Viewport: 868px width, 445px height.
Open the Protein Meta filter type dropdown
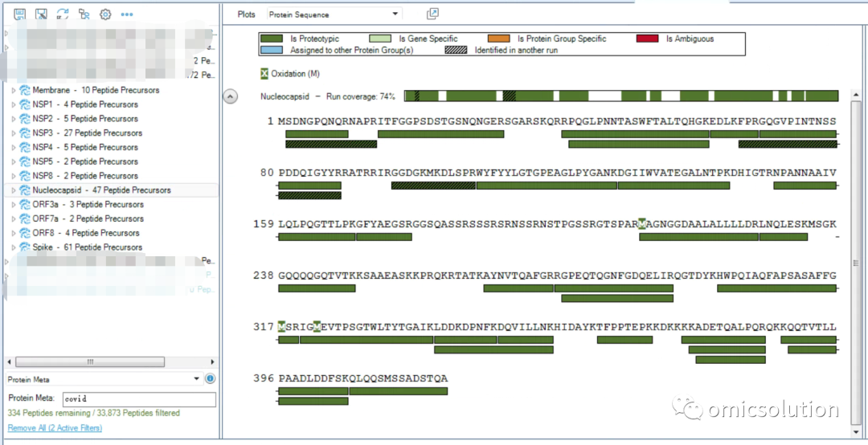103,379
